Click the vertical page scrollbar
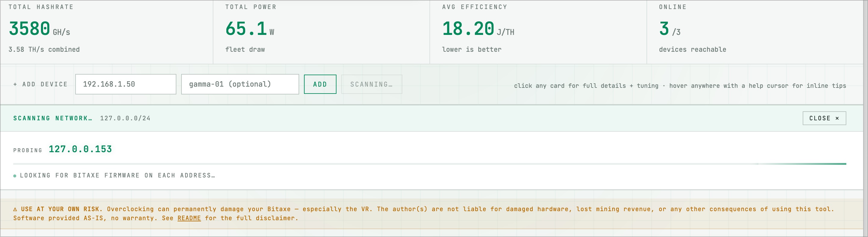 pyautogui.click(x=866, y=118)
